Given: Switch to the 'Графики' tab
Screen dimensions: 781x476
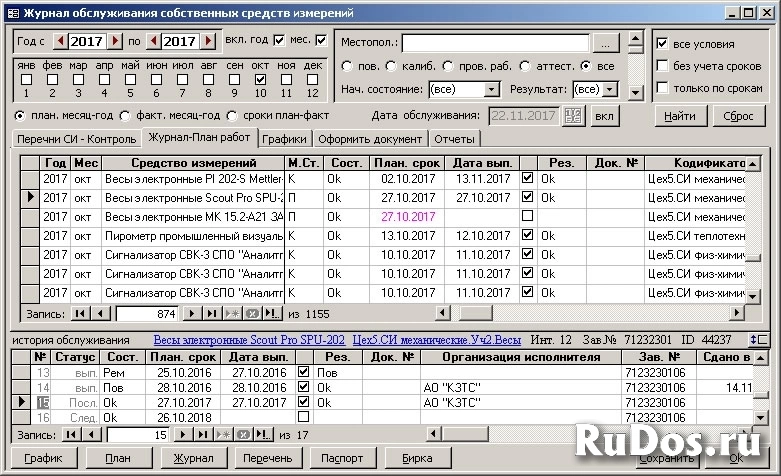Looking at the screenshot, I should (x=285, y=139).
